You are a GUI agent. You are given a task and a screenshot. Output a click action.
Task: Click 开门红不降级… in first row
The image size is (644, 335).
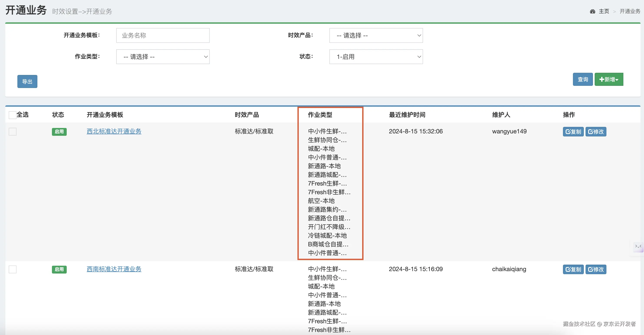pos(329,227)
